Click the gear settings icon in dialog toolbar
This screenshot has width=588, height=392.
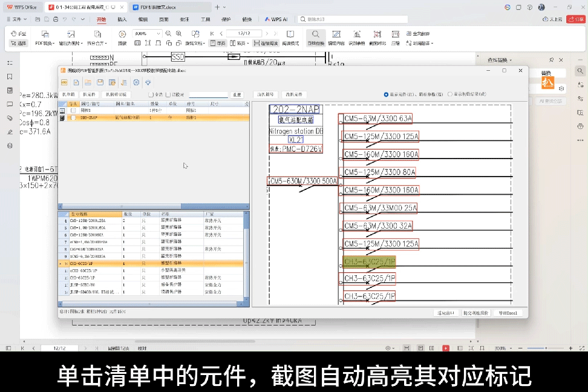136,82
